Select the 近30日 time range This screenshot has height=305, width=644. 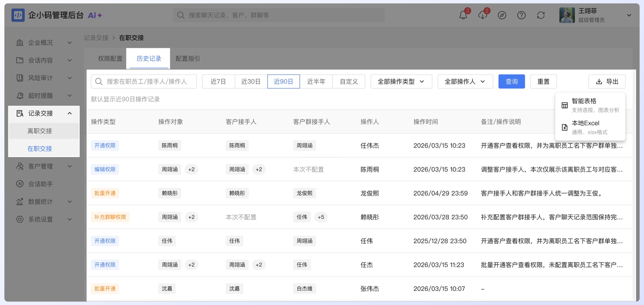251,81
